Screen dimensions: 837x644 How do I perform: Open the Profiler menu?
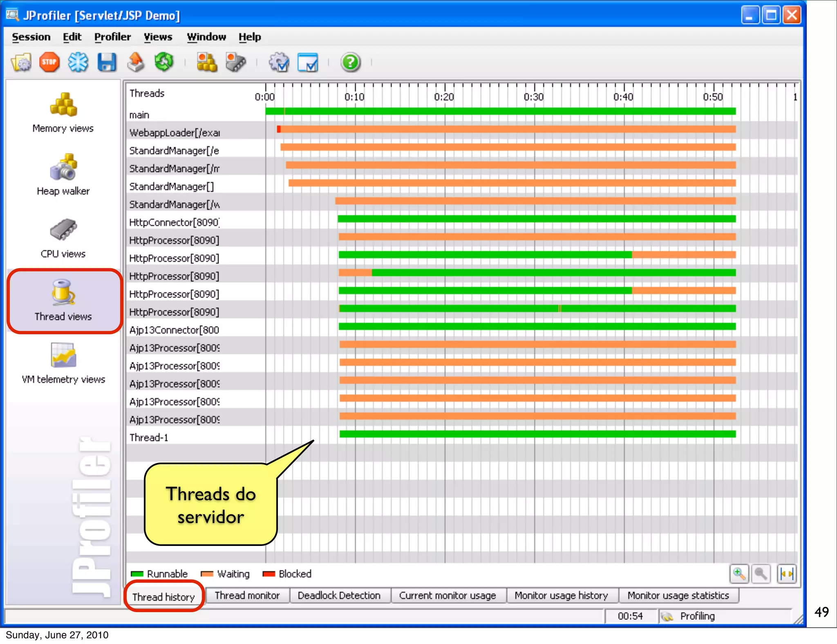pos(112,37)
